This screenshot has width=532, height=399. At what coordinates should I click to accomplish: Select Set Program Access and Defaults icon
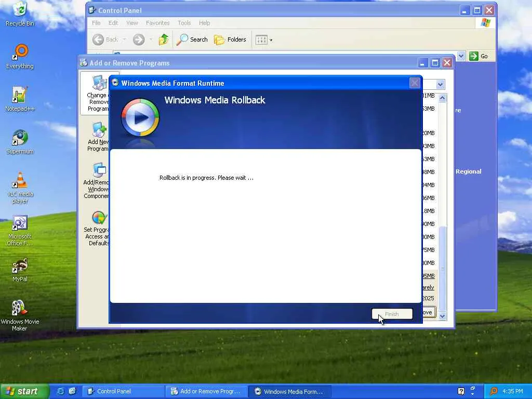tap(97, 228)
